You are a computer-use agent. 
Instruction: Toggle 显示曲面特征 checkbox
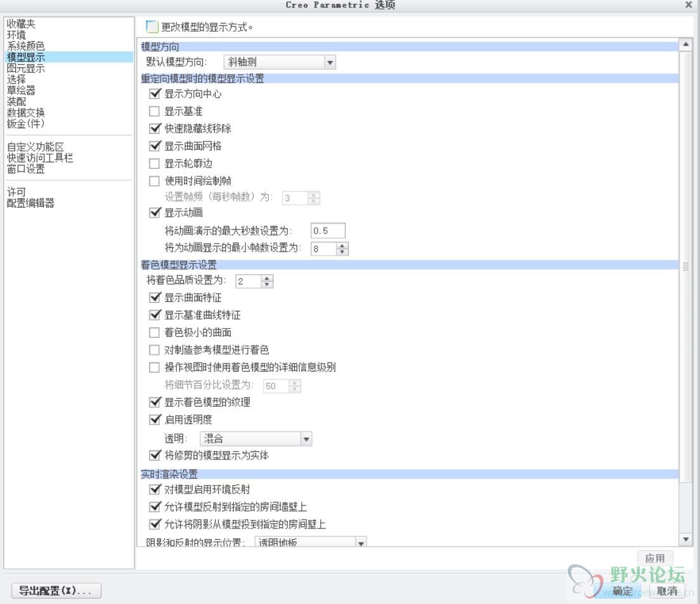[x=155, y=298]
